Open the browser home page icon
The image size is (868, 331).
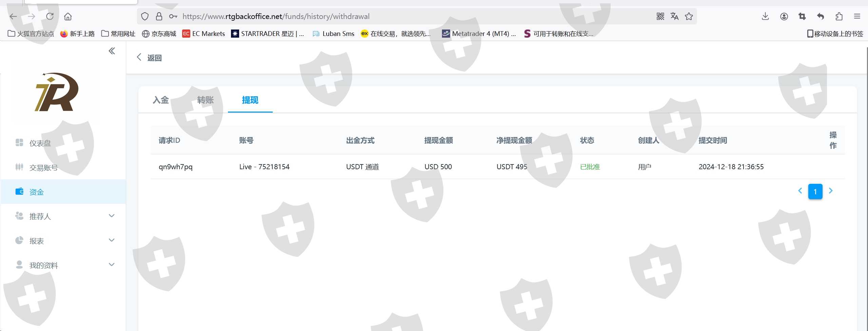click(68, 16)
